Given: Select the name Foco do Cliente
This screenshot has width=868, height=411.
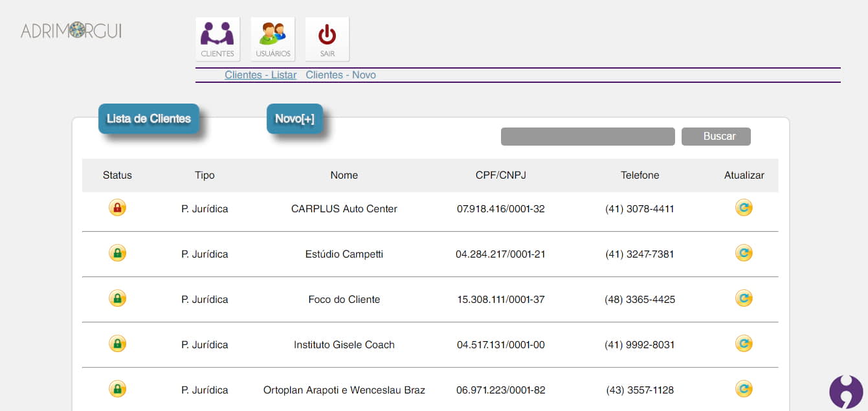Looking at the screenshot, I should (344, 300).
